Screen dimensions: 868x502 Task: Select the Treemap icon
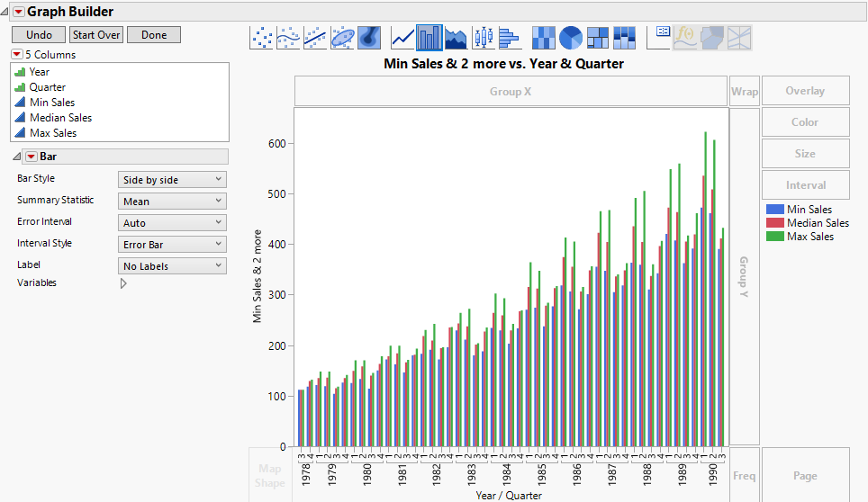click(598, 37)
